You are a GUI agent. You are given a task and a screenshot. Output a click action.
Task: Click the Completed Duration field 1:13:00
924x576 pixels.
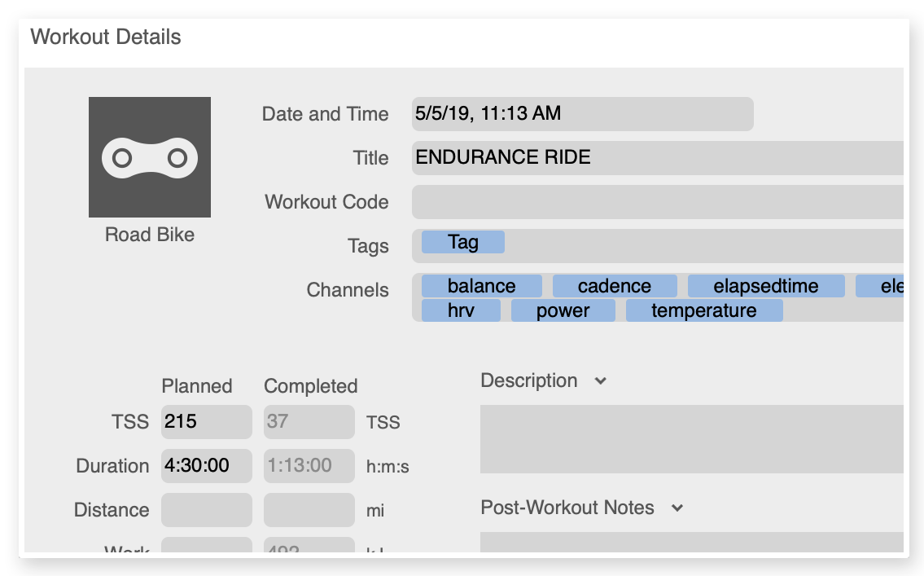click(x=309, y=466)
